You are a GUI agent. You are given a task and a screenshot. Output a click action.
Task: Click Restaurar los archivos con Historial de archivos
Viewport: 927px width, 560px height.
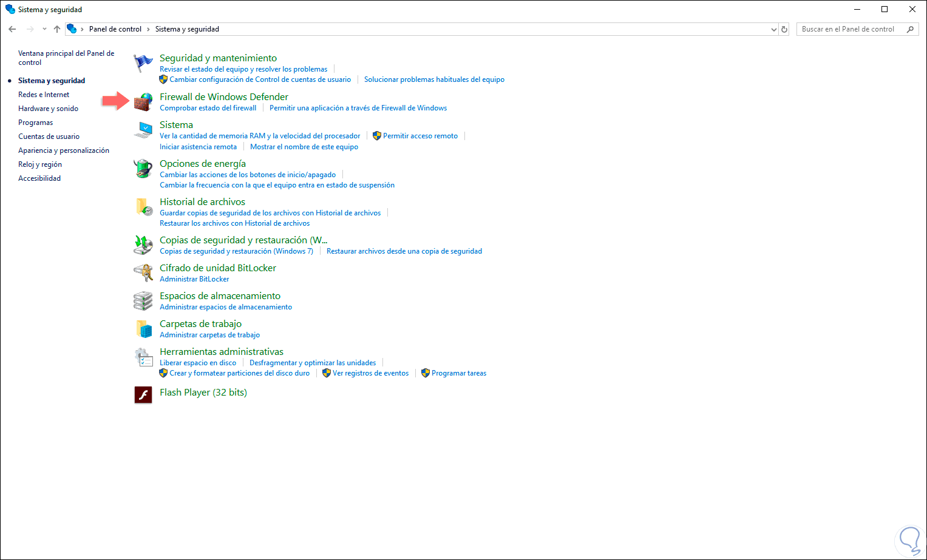pos(234,223)
